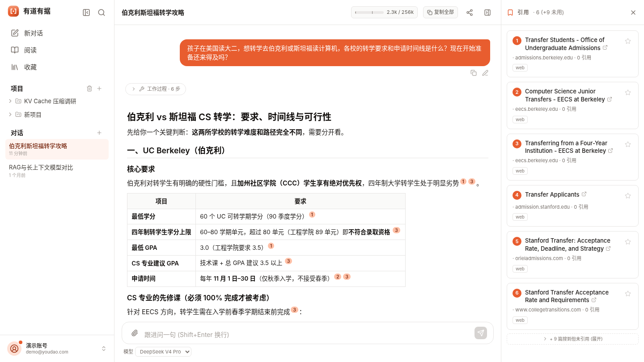Open external link for Transferring from a Four-Year Institution
The image size is (644, 362).
[610, 151]
